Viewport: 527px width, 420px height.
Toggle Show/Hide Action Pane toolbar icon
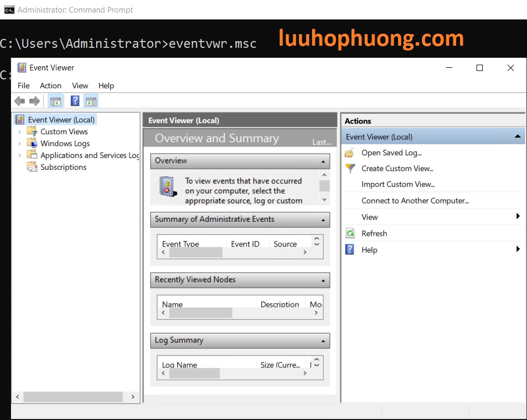(x=91, y=101)
